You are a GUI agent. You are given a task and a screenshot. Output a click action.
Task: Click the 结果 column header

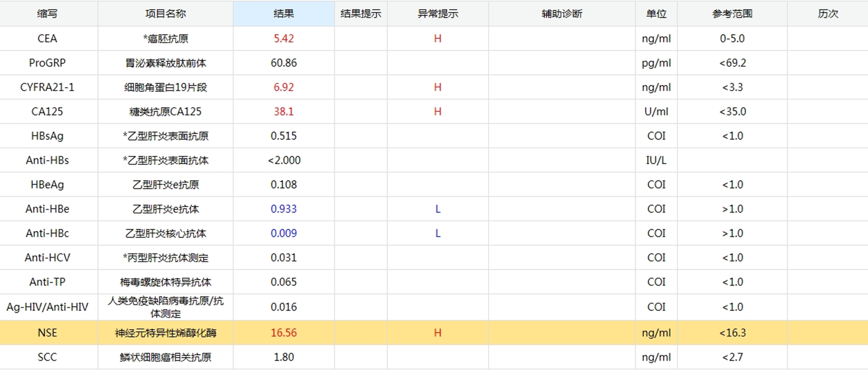click(x=283, y=14)
